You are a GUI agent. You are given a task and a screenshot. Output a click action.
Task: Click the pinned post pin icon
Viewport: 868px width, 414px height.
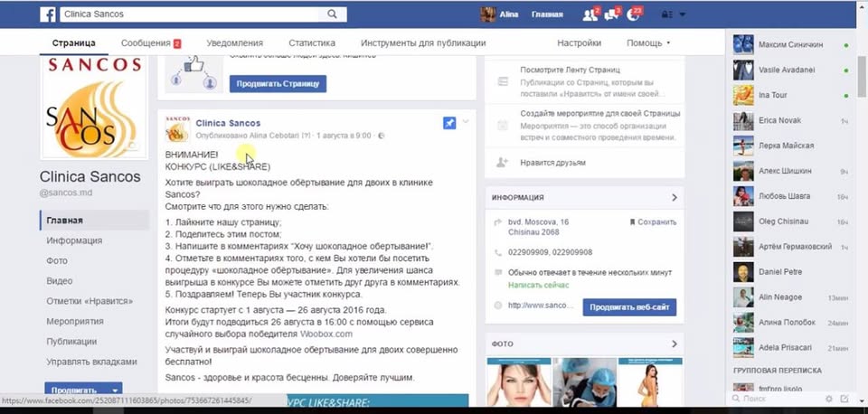click(x=449, y=124)
